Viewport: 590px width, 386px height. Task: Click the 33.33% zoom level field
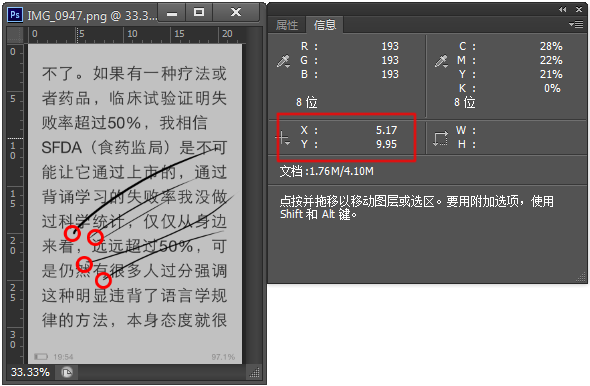pyautogui.click(x=30, y=372)
